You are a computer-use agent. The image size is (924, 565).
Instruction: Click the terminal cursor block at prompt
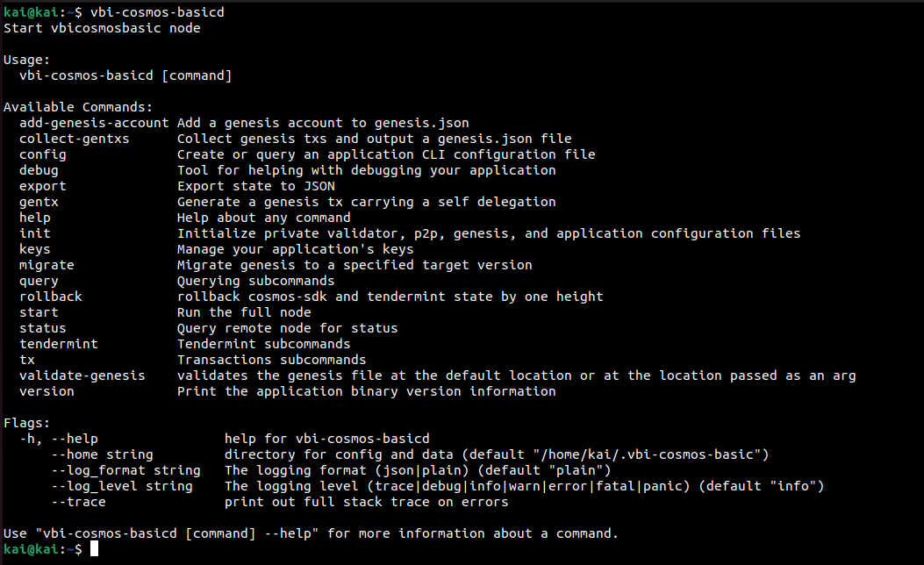(x=94, y=549)
